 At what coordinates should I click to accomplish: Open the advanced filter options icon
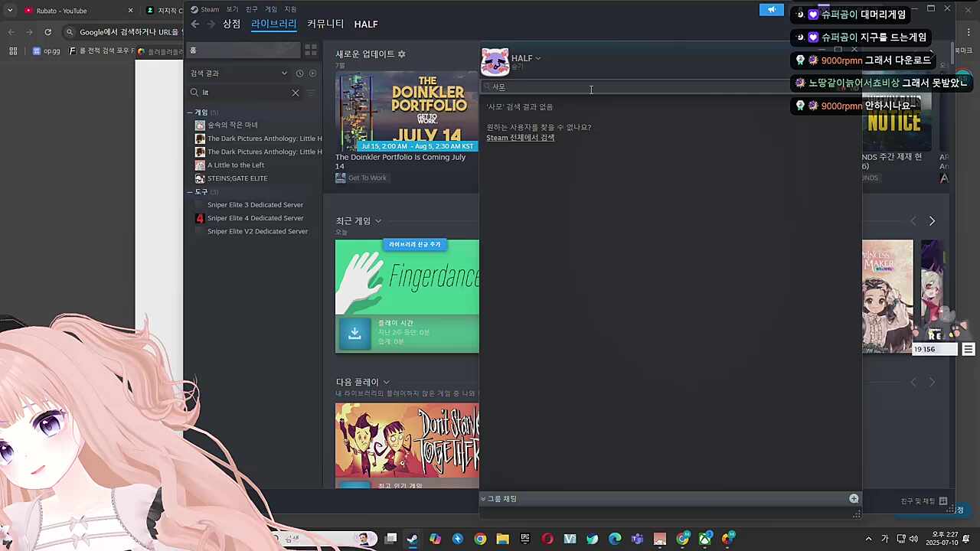coord(311,93)
